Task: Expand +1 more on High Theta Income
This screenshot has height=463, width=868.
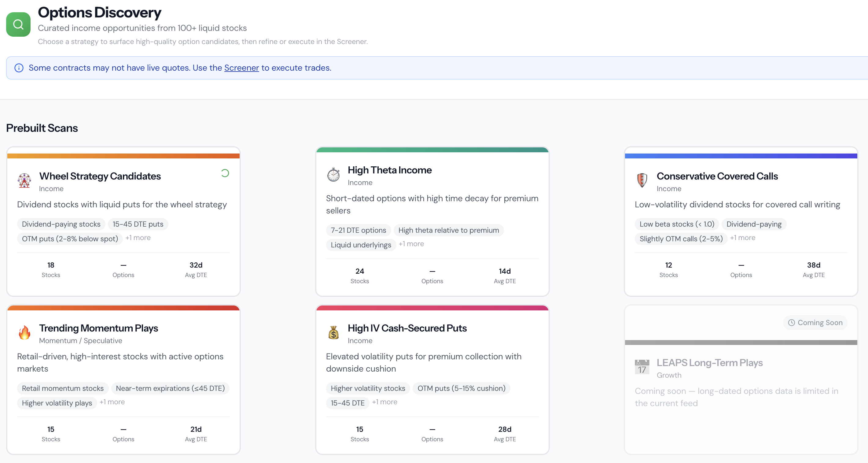Action: click(x=411, y=243)
